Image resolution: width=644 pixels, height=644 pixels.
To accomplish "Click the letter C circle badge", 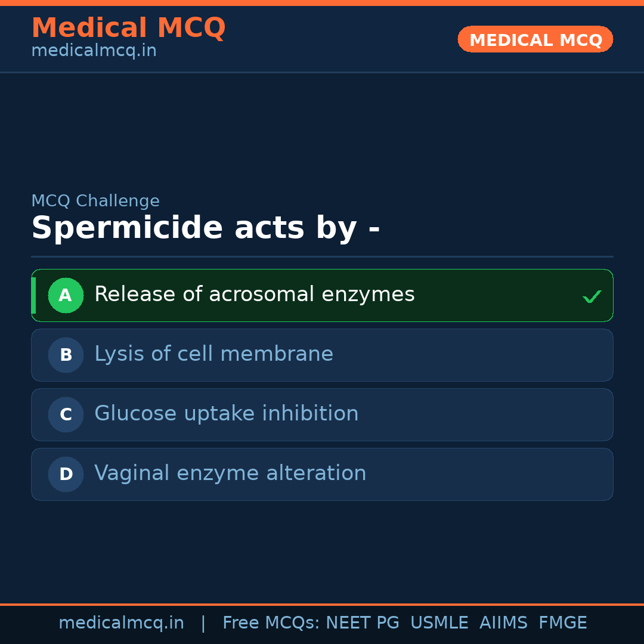I will (66, 414).
